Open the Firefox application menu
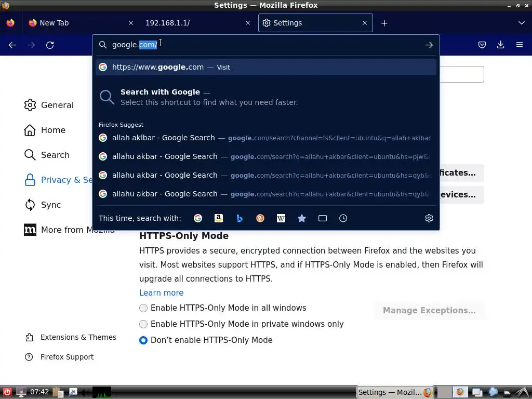Viewport: 532px width, 399px height. coord(520,45)
